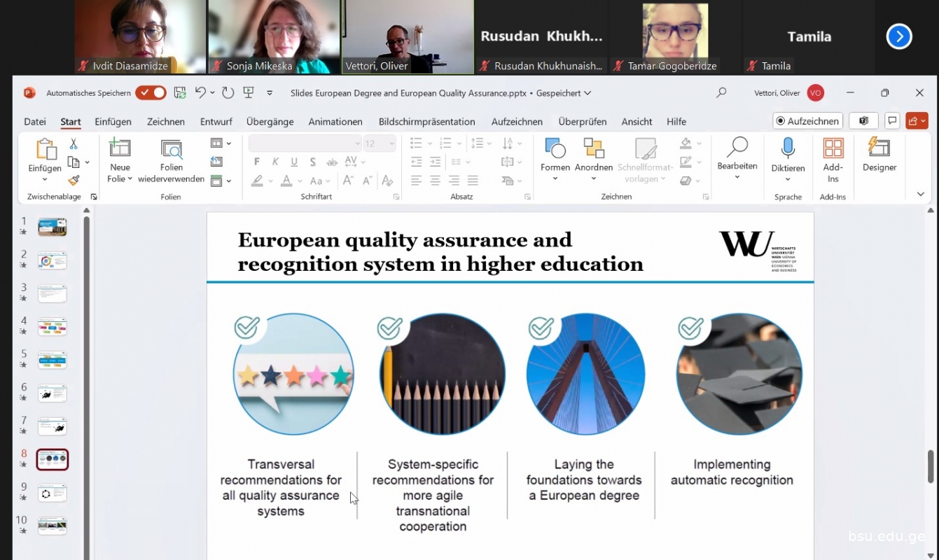Start presentation from beginning icon

click(x=248, y=93)
